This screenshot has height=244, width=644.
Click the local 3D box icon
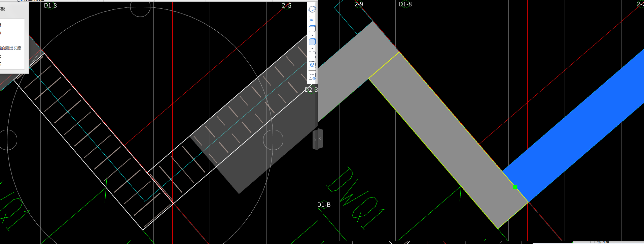312,65
